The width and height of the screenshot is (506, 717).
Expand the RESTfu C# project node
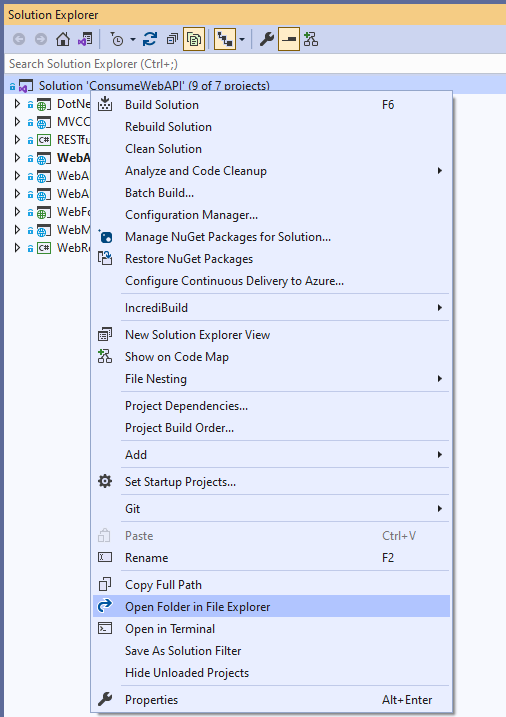click(x=17, y=139)
